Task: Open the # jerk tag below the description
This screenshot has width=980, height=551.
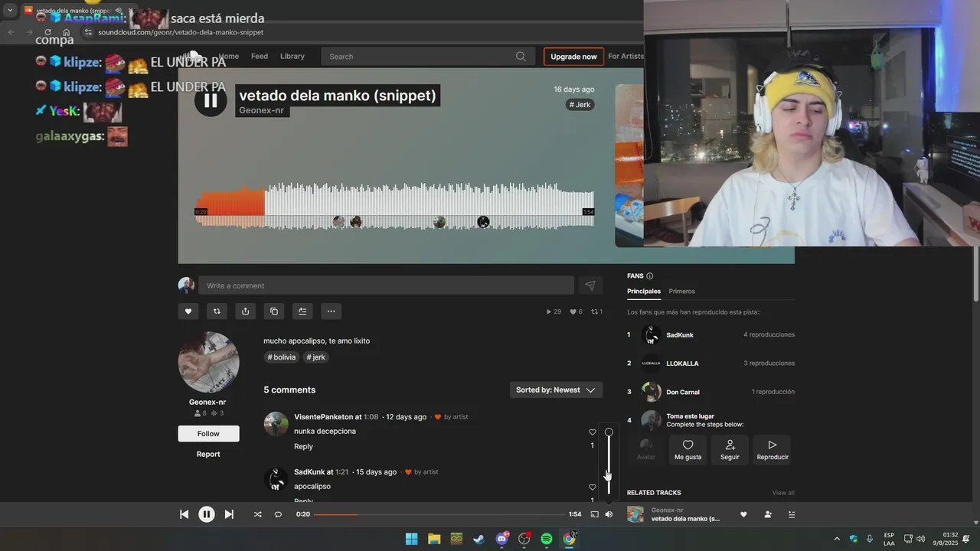Action: point(316,357)
